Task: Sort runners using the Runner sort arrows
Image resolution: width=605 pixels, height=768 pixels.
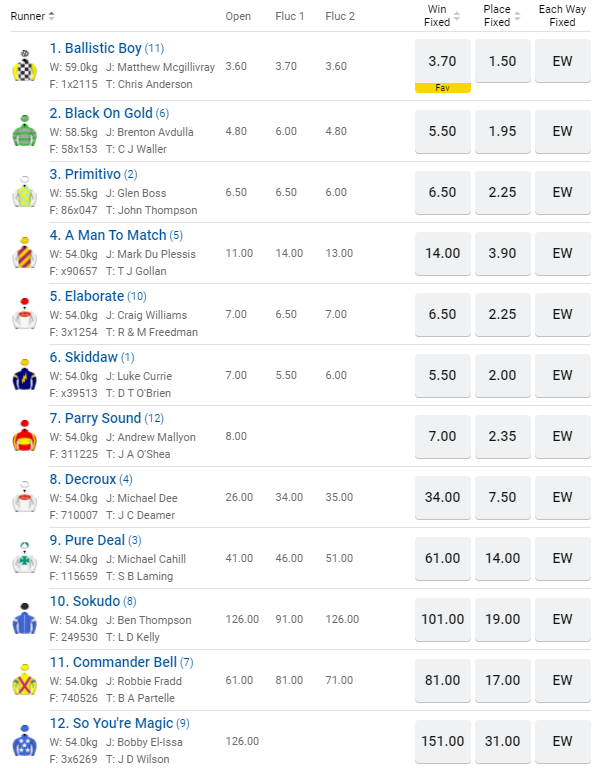Action: coord(51,16)
